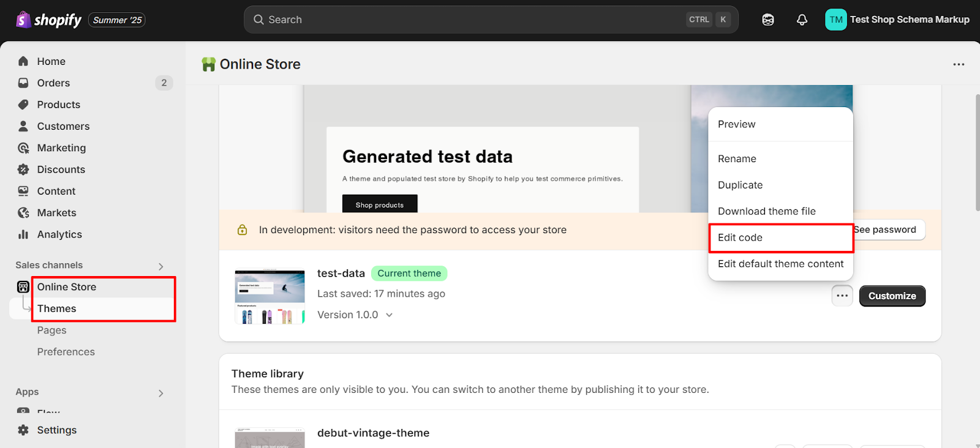
Task: Click the Home icon in sidebar
Action: [x=23, y=61]
